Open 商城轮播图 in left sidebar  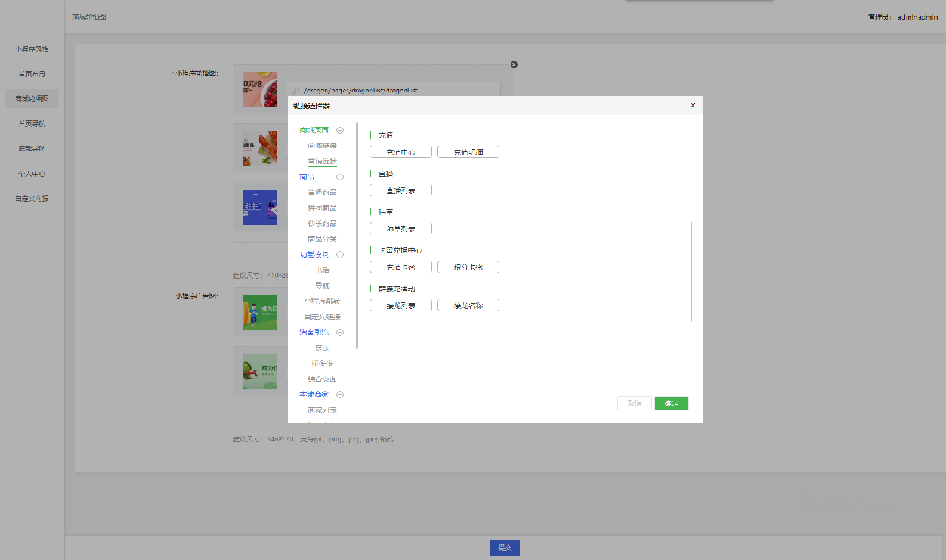32,99
